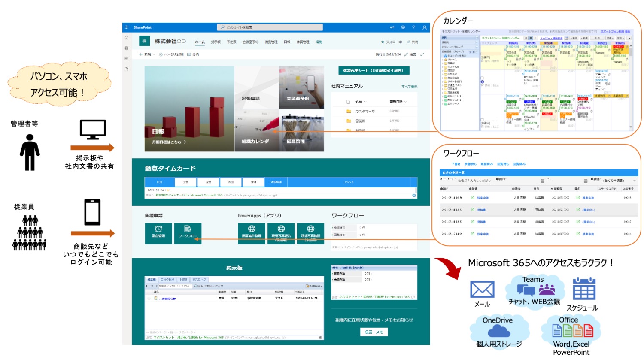Click the pencil 編集 button in command bar

click(410, 54)
